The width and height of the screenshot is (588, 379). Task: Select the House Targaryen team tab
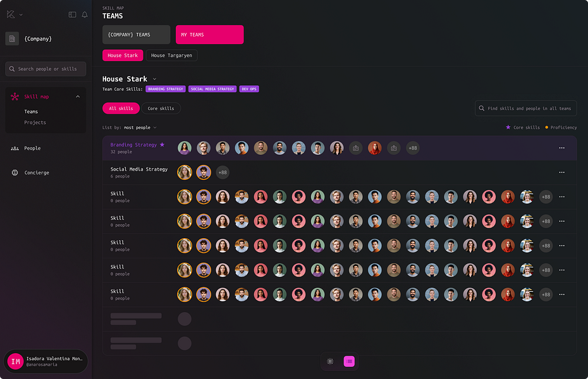pos(171,56)
